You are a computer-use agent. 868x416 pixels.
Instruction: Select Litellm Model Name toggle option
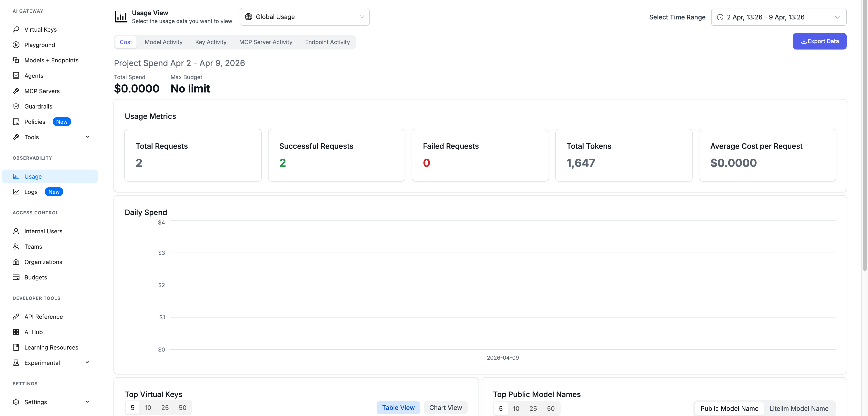point(798,408)
